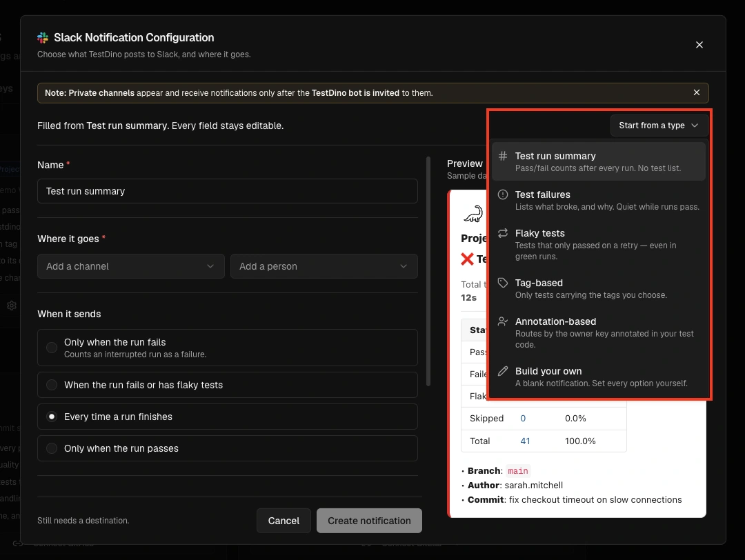Click the 0.0% value in Skipped row
Image resolution: width=745 pixels, height=560 pixels.
(x=575, y=418)
